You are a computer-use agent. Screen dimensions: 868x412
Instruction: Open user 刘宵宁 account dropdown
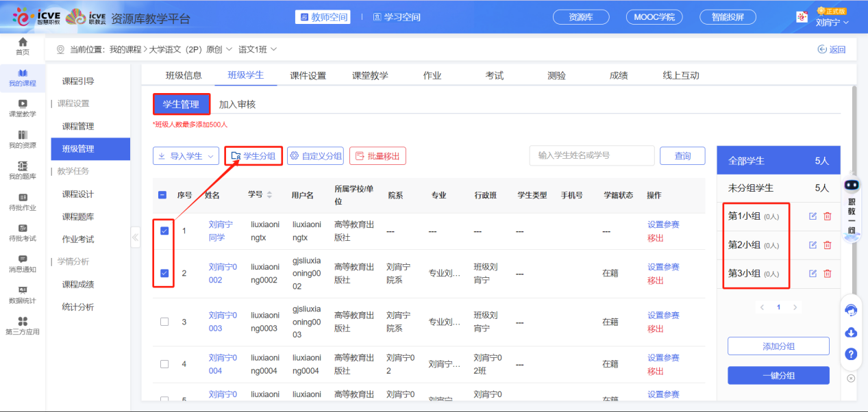point(832,22)
